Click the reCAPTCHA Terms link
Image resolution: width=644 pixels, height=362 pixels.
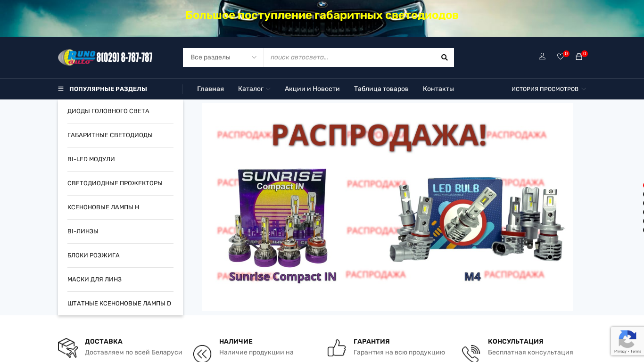point(636,351)
